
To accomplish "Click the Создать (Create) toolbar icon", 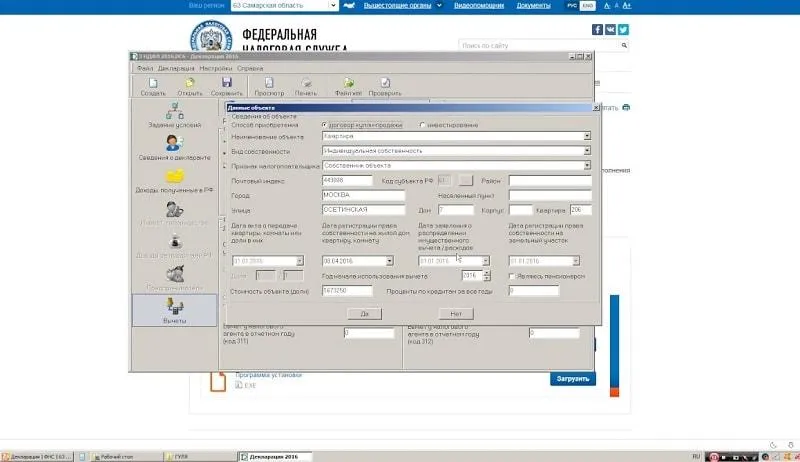I will (153, 85).
